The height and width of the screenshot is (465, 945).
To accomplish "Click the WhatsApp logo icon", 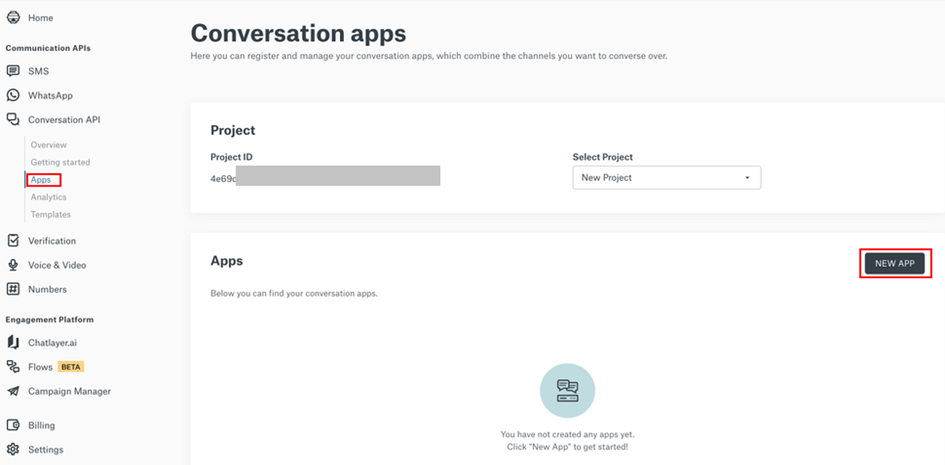I will click(13, 96).
